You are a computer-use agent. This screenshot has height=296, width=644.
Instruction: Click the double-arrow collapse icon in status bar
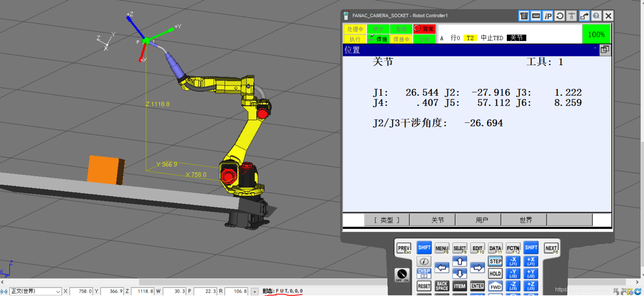(4, 291)
